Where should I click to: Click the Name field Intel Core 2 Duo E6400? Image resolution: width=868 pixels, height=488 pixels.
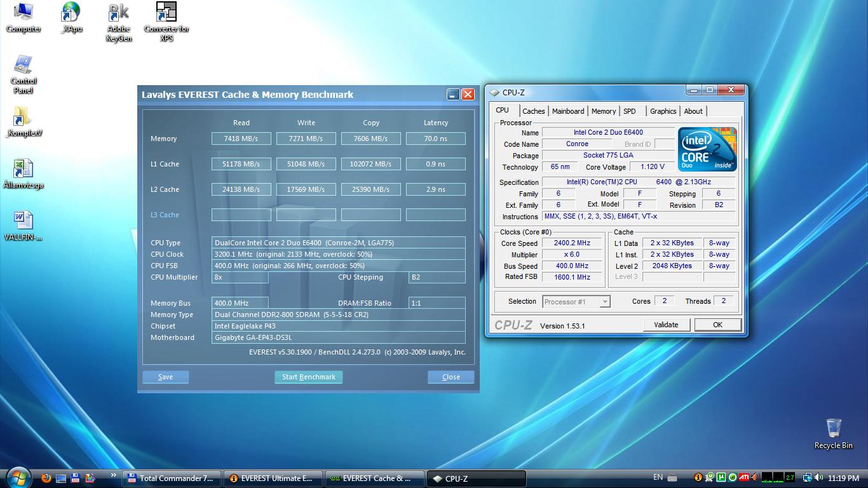(608, 133)
